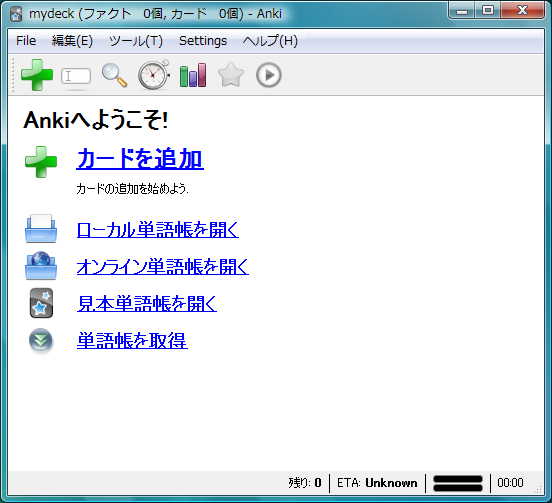Click the green plus Add Cards toolbar icon
This screenshot has height=503, width=552.
pyautogui.click(x=37, y=75)
